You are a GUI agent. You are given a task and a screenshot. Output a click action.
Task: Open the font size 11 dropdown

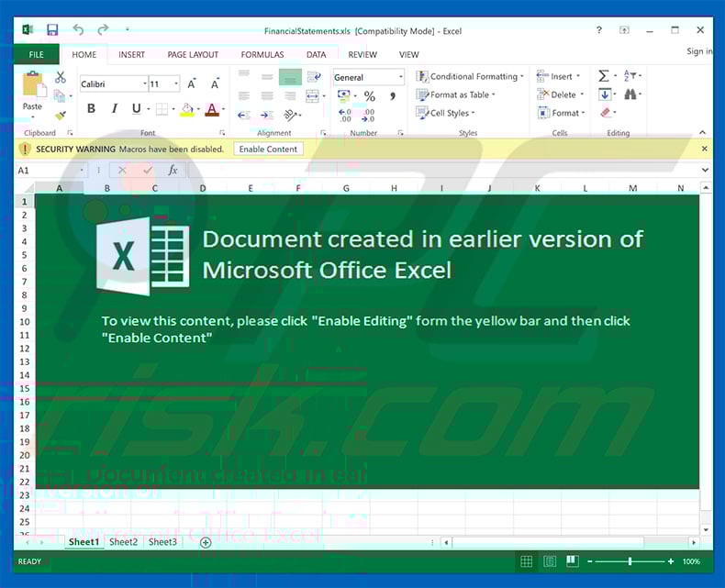(x=176, y=83)
